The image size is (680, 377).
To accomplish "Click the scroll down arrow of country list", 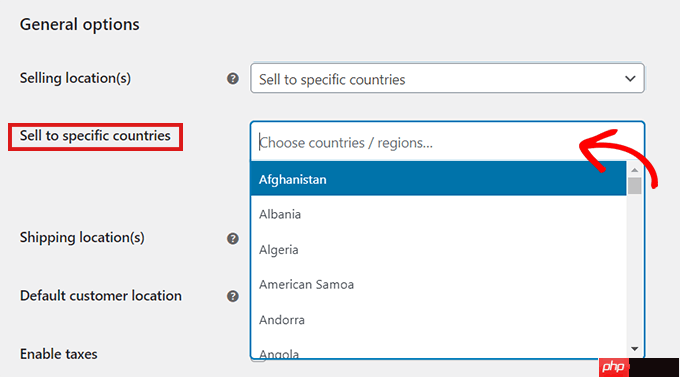I will click(634, 349).
